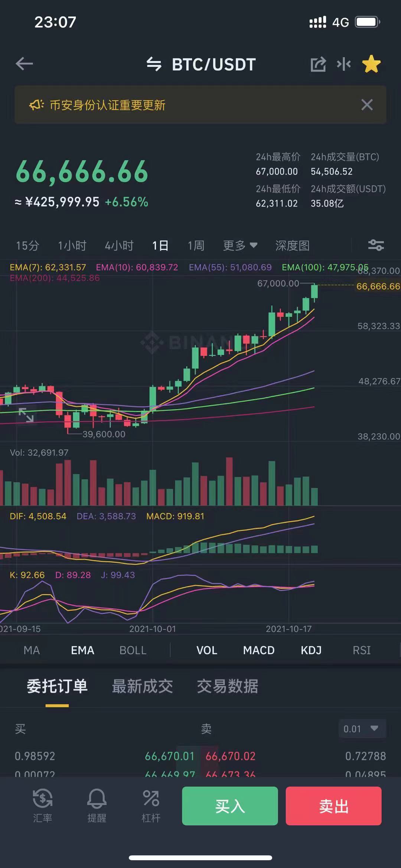Tap the EMA(7): 62,331.57 label
The image size is (401, 868).
point(48,267)
